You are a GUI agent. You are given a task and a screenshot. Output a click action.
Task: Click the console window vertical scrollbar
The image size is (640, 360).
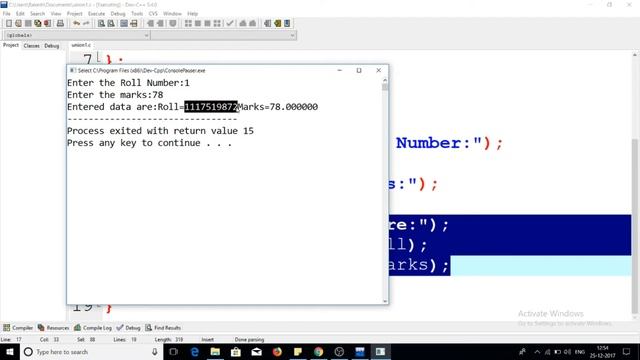tap(385, 190)
